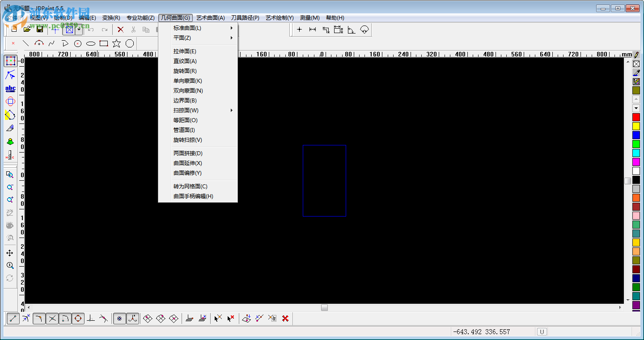644x340 pixels.
Task: Click the Save file icon
Action: click(x=40, y=29)
